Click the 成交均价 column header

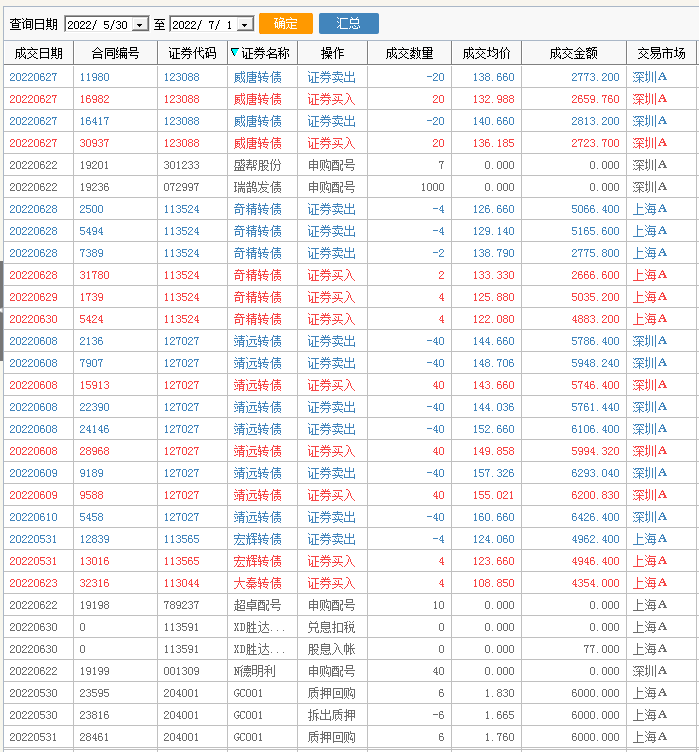(x=486, y=53)
